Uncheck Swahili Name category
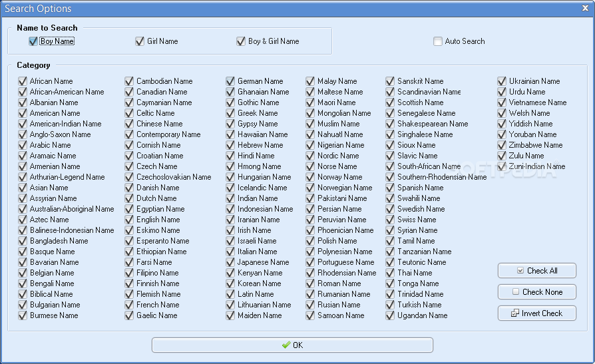The height and width of the screenshot is (364, 595). coord(390,198)
